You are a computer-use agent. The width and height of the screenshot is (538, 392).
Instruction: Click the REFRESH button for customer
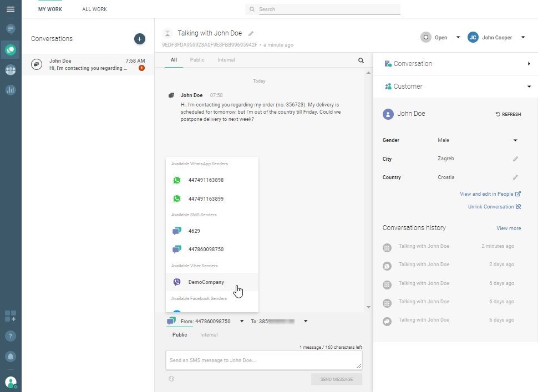click(x=508, y=114)
